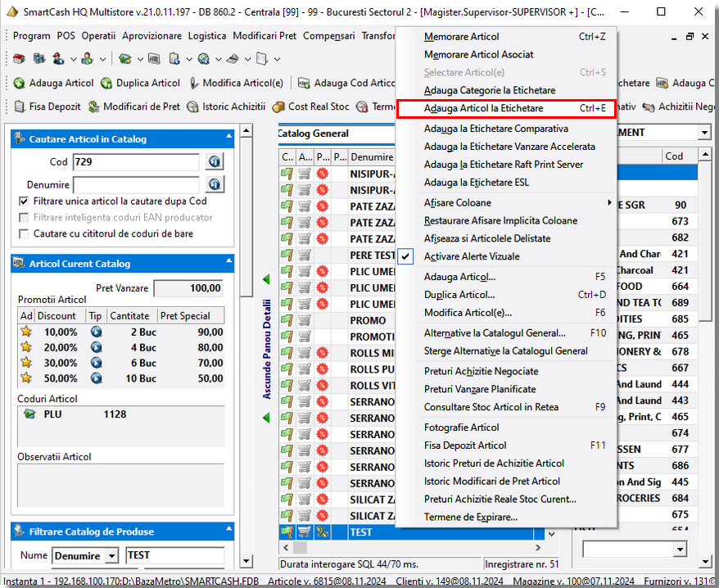
Task: Click the Denumire column header
Action: coord(372,157)
